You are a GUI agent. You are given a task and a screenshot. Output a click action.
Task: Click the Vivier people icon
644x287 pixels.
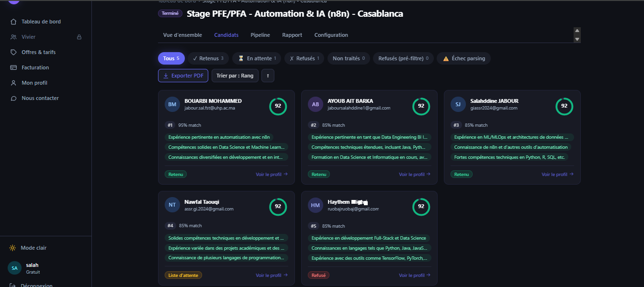13,37
